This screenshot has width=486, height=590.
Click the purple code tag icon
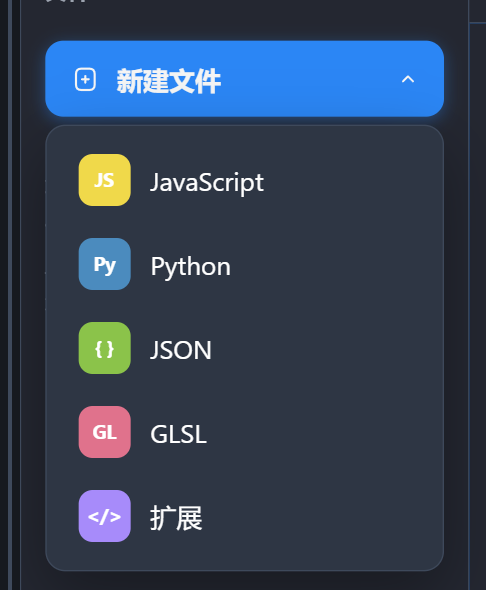pyautogui.click(x=105, y=516)
